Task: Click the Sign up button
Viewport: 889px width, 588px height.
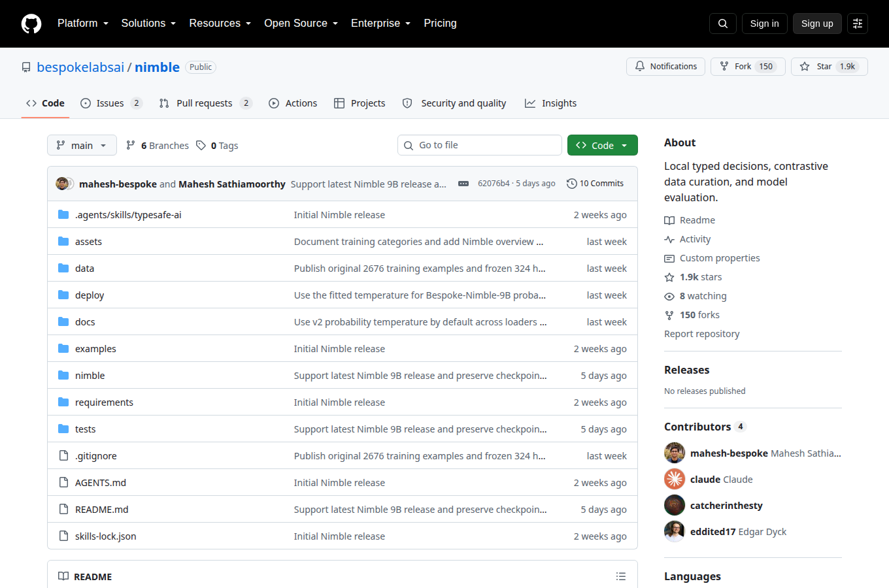Action: click(x=817, y=24)
